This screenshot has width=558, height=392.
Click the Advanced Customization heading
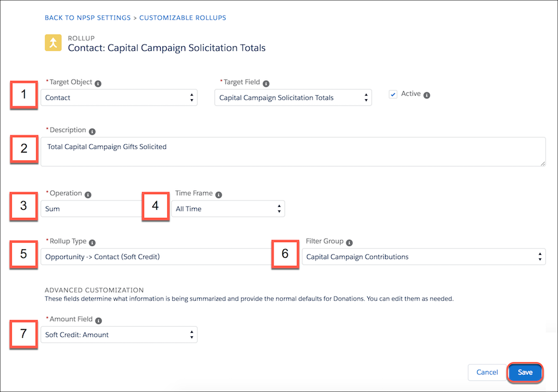(x=94, y=290)
